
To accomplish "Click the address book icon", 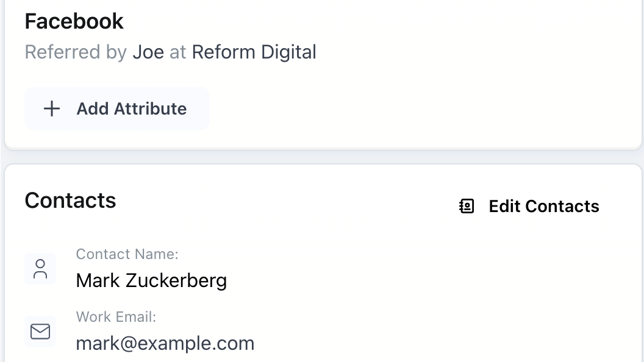I will [467, 207].
